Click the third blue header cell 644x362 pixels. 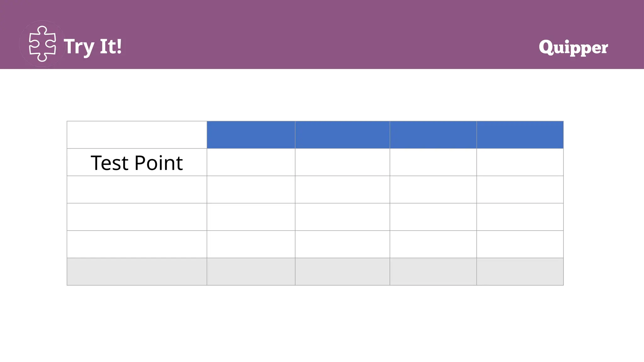(433, 135)
